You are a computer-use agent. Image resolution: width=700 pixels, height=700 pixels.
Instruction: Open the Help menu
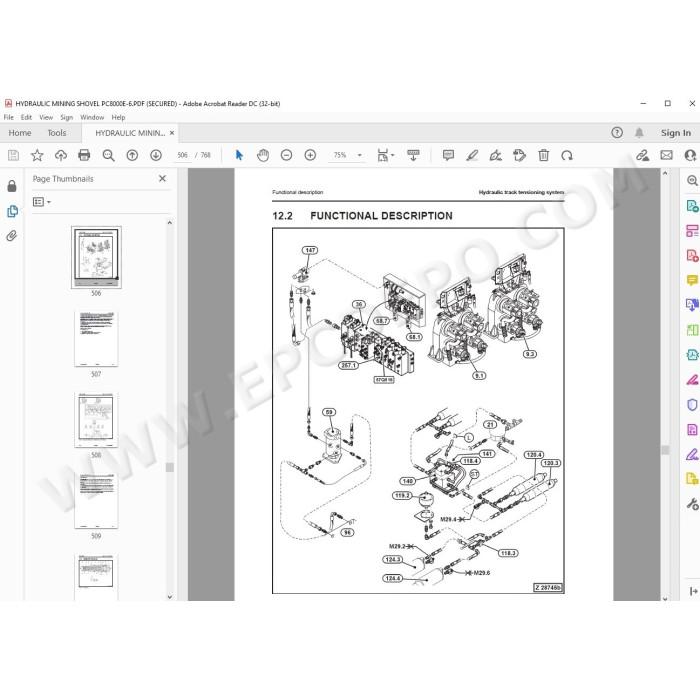118,117
